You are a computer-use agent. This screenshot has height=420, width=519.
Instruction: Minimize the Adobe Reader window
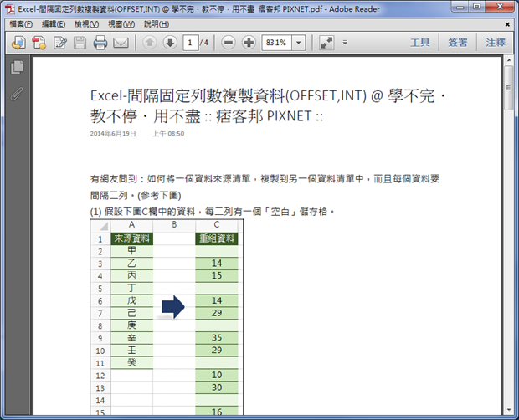[x=460, y=7]
